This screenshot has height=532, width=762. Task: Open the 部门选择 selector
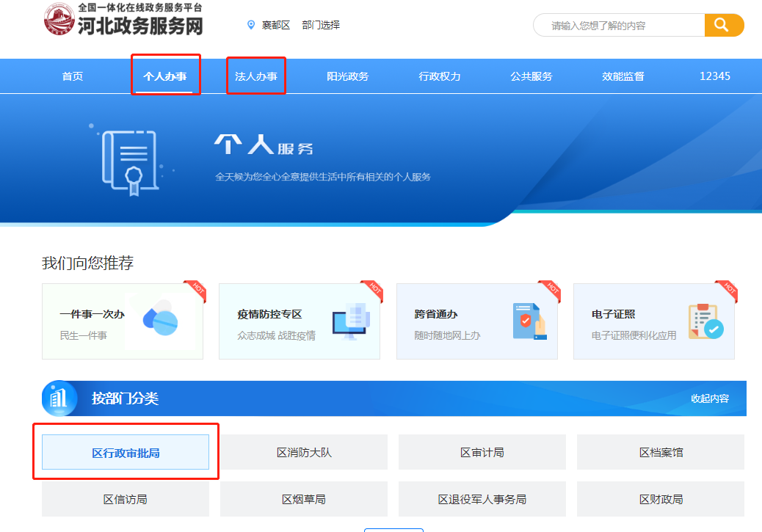(321, 24)
